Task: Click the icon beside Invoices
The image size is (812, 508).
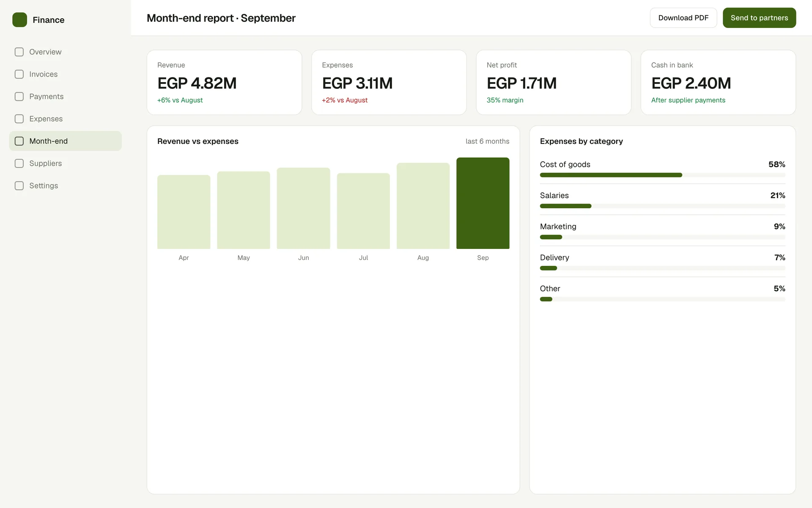Action: point(19,74)
